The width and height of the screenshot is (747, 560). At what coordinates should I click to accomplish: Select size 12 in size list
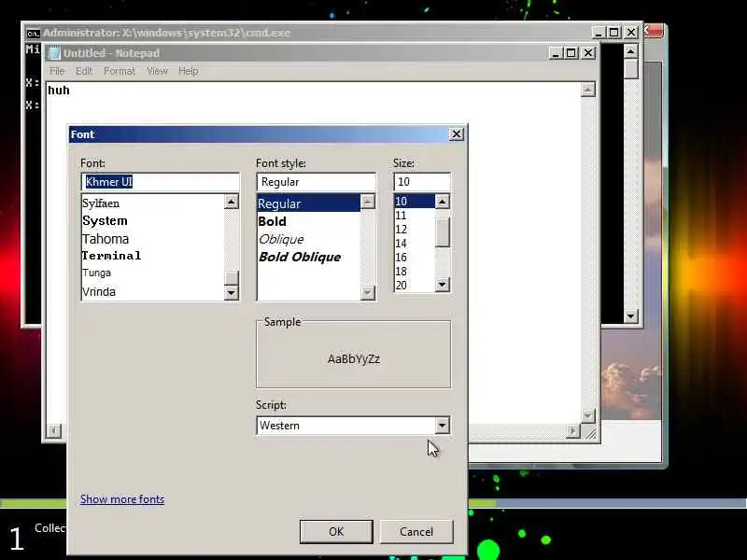[415, 229]
